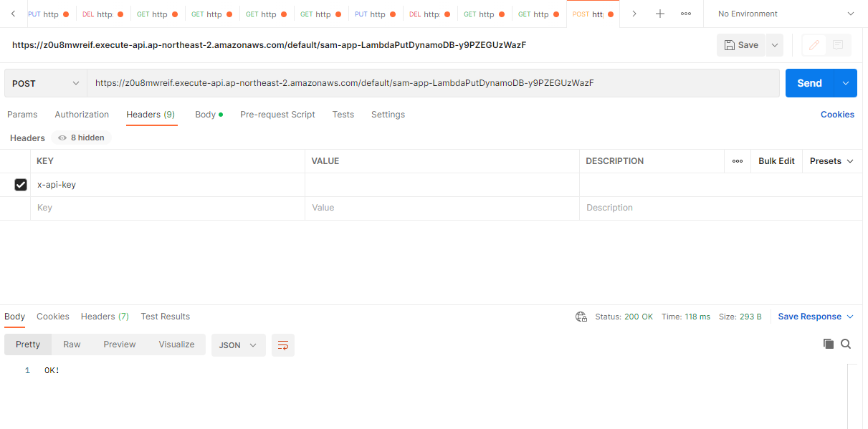This screenshot has width=868, height=429.
Task: Click the comment bubble icon
Action: (x=838, y=45)
